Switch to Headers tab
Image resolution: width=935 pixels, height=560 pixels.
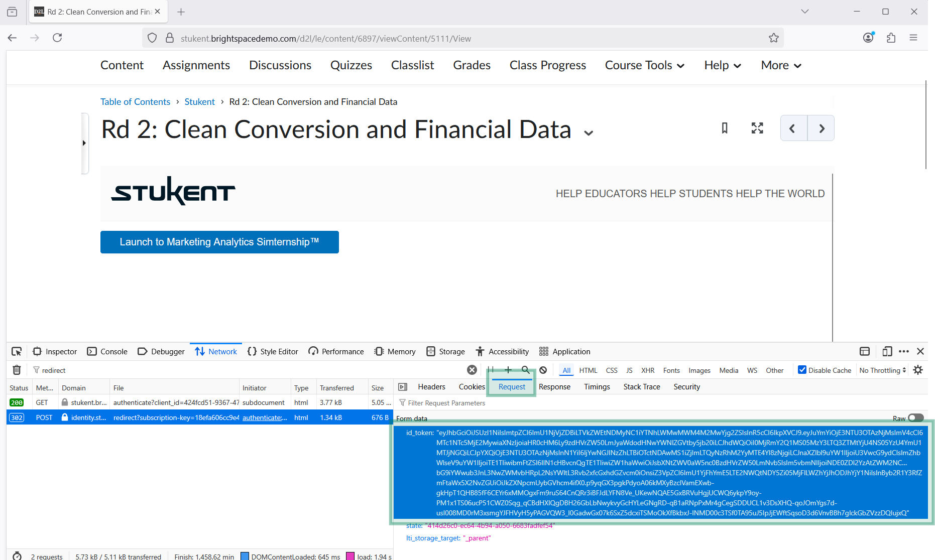click(431, 386)
